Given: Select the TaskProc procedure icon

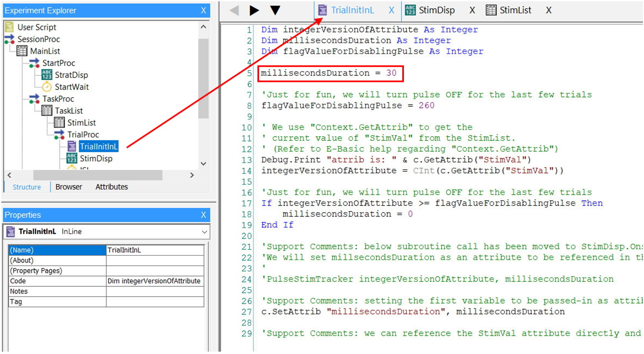Looking at the screenshot, I should point(34,99).
